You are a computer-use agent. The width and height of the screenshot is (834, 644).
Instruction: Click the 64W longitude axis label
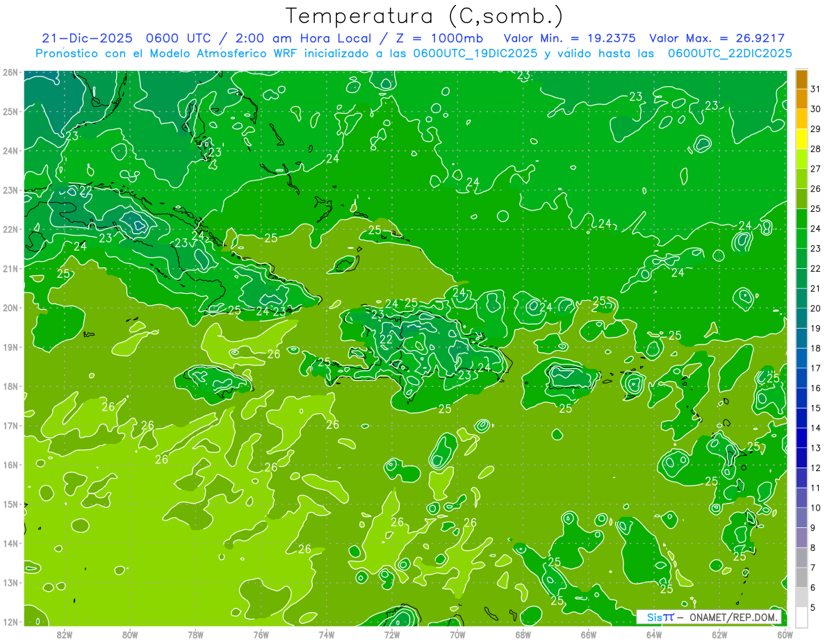tap(654, 634)
